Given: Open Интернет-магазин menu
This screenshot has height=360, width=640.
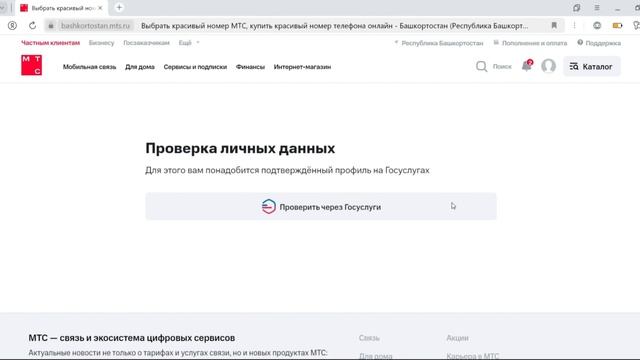Looking at the screenshot, I should click(x=302, y=67).
